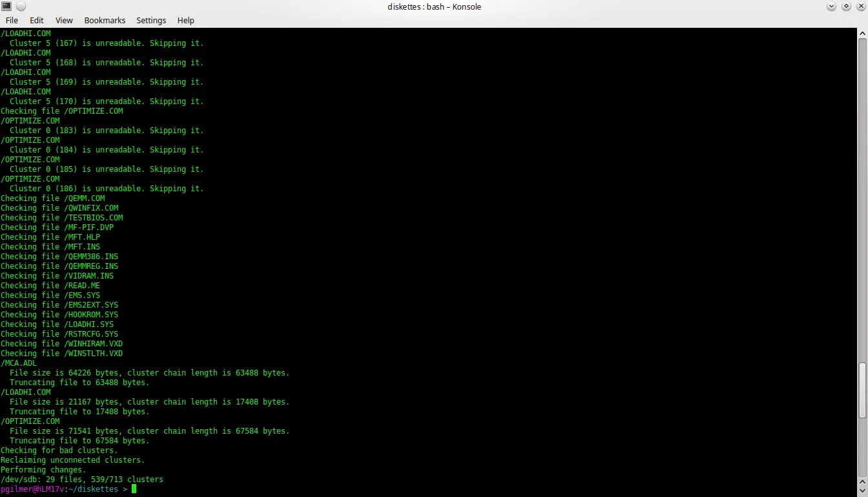This screenshot has width=868, height=497.
Task: Open the Settings menu
Action: tap(151, 21)
